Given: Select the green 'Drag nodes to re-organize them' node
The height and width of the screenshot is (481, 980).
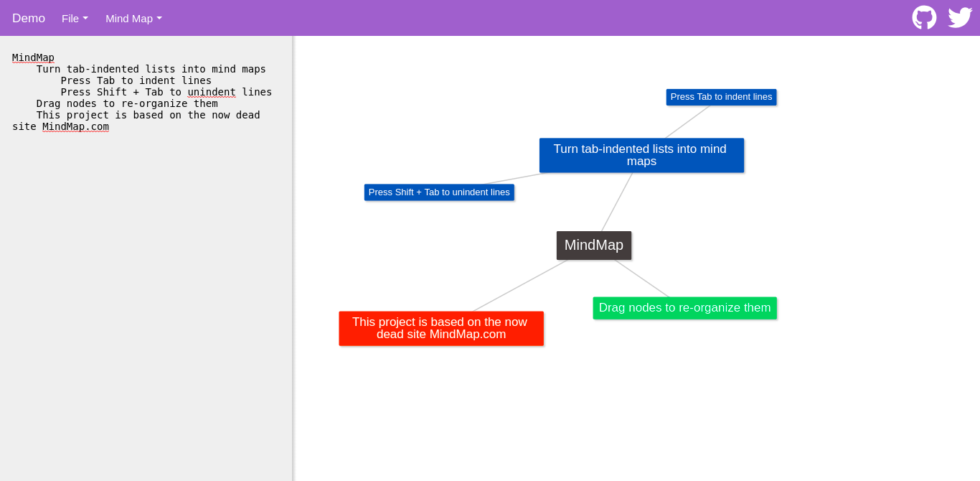Looking at the screenshot, I should tap(684, 307).
